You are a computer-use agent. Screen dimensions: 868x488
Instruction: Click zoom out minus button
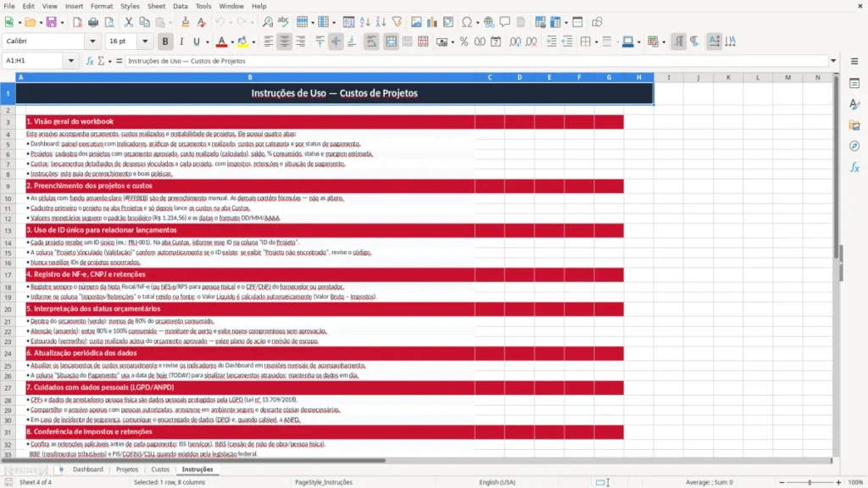782,482
